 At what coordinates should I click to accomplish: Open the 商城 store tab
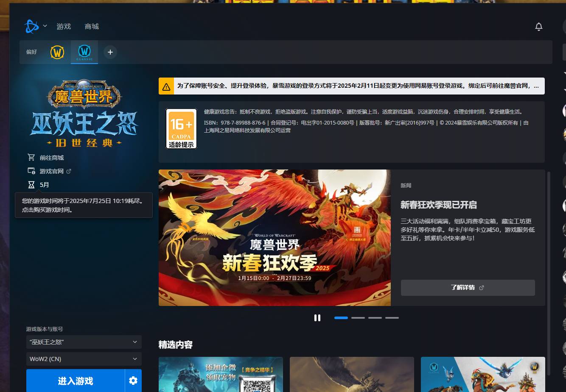click(92, 26)
